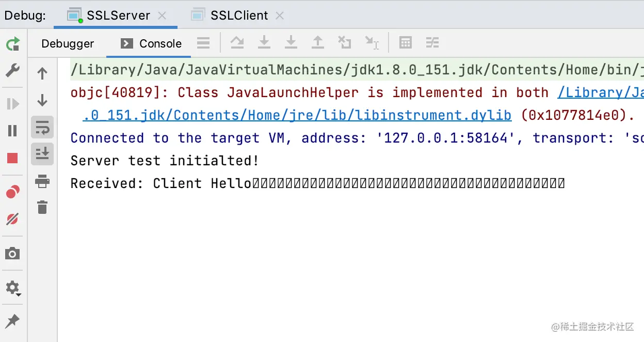Pin the debug tab with the pin icon
Screen dimensions: 644x342
tap(13, 321)
